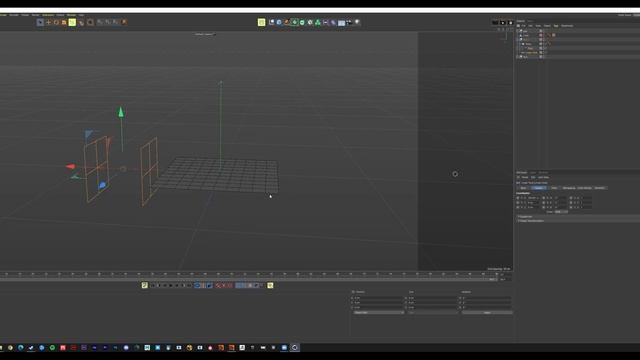The height and width of the screenshot is (360, 640).
Task: Click the highlighted yellow tool in left toolbar
Action: [72, 22]
